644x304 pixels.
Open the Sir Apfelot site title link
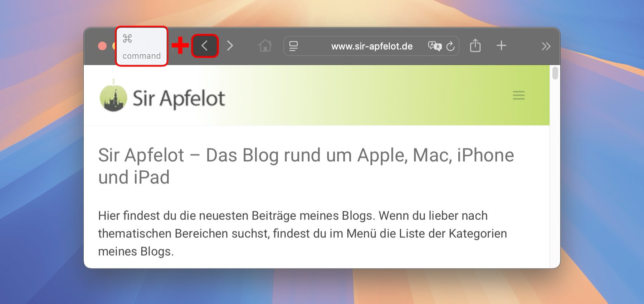[x=179, y=98]
